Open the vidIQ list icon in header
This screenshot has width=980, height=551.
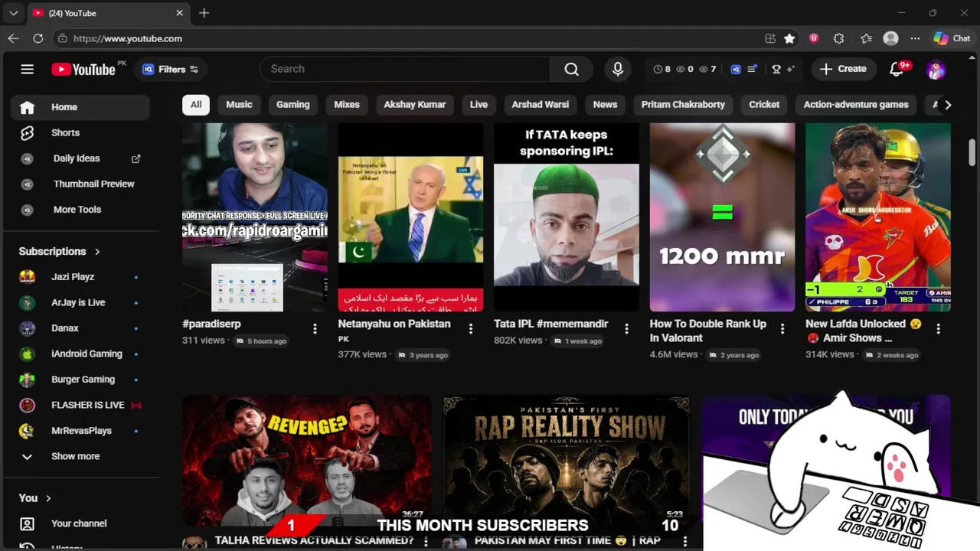(752, 69)
